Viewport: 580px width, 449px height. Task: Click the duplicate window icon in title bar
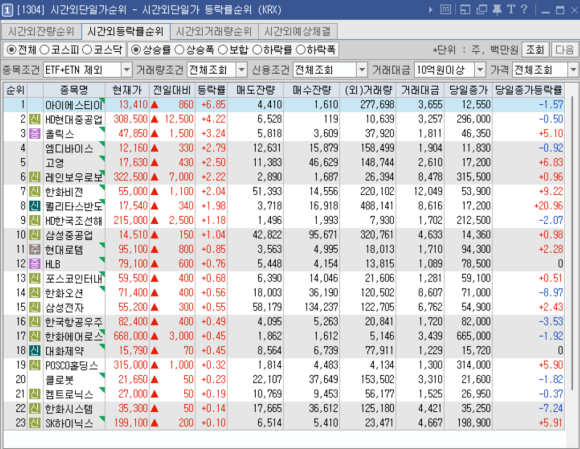point(481,10)
